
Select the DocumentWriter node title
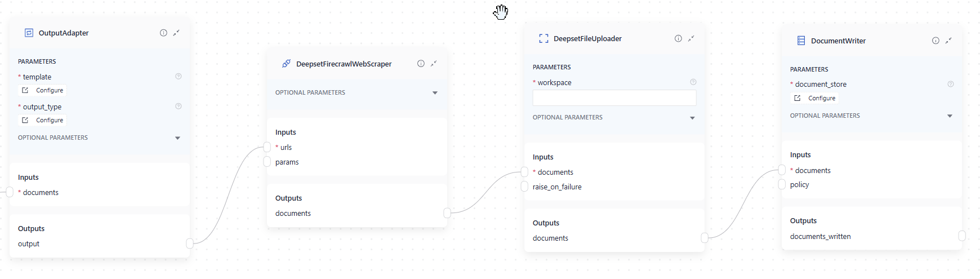(838, 41)
